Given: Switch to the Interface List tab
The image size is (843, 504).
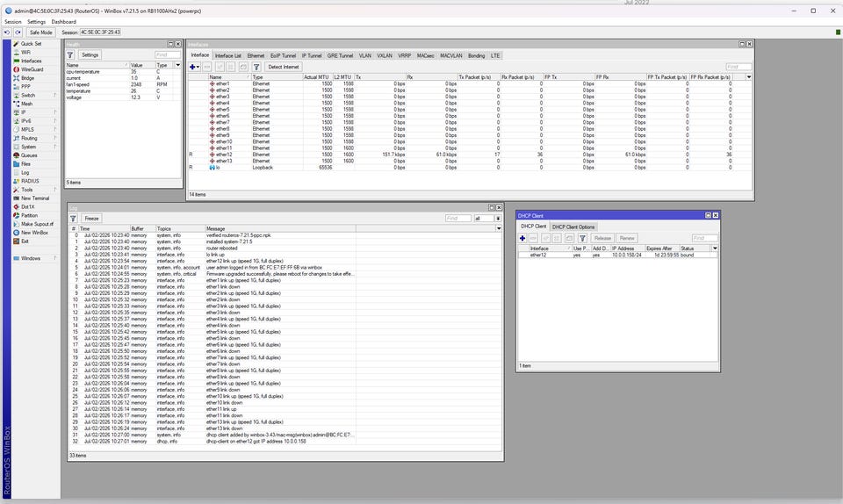Looking at the screenshot, I should (228, 56).
